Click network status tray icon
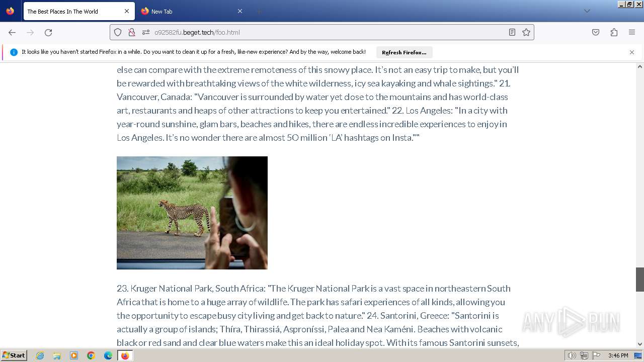This screenshot has height=362, width=644. [584, 355]
